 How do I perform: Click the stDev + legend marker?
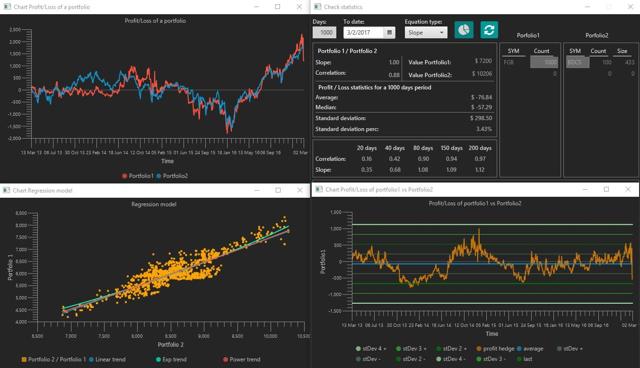point(559,348)
